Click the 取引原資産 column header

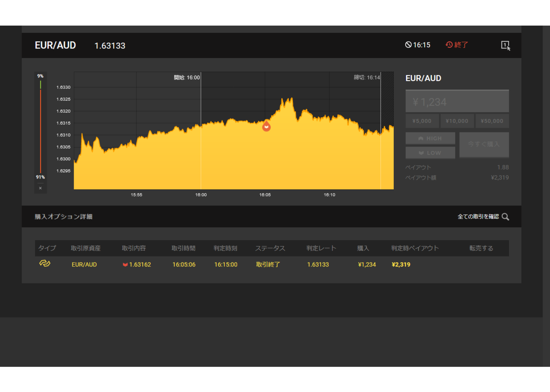(x=86, y=248)
